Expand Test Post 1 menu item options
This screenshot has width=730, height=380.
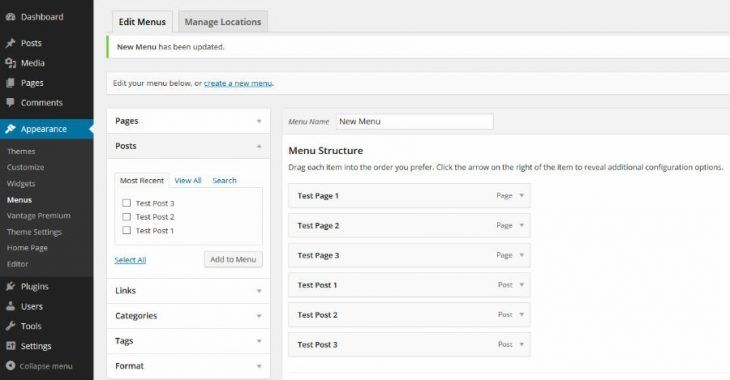(521, 285)
